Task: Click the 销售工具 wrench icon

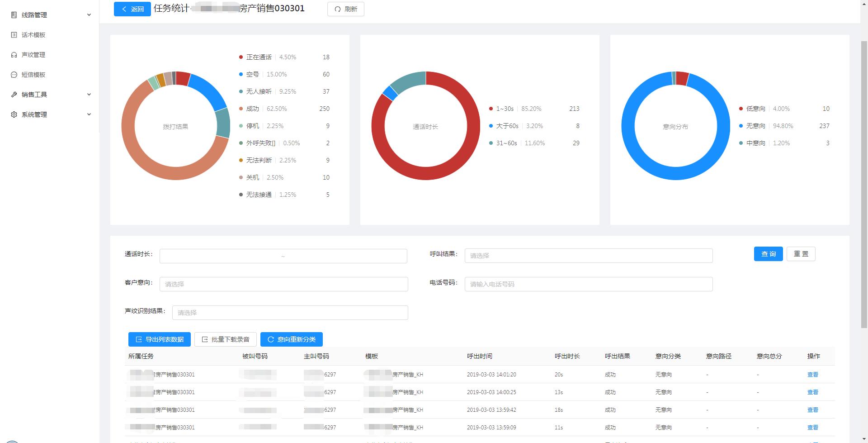Action: pyautogui.click(x=14, y=95)
